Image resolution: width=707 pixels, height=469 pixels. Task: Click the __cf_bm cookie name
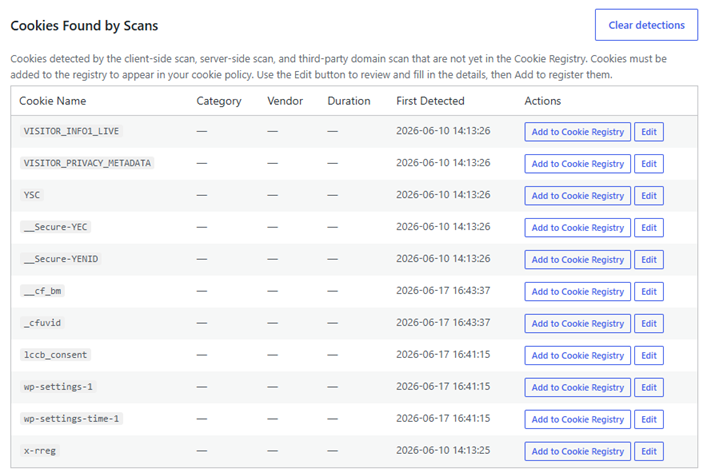42,291
